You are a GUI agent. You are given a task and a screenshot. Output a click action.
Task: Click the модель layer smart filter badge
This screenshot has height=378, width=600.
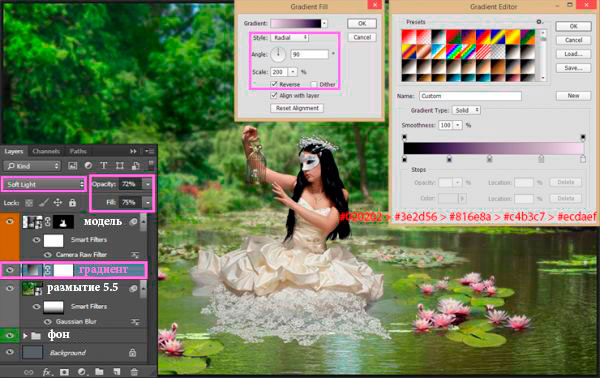133,222
